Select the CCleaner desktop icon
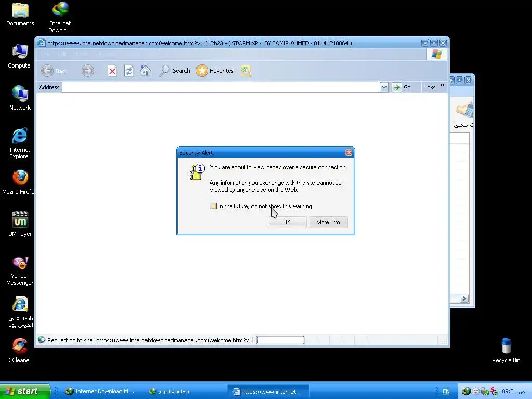 point(20,351)
